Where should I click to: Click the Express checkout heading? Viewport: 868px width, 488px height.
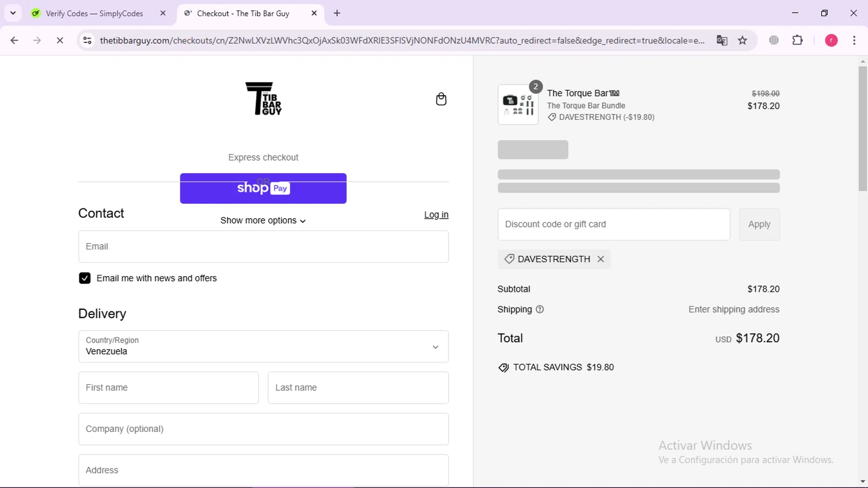[263, 157]
